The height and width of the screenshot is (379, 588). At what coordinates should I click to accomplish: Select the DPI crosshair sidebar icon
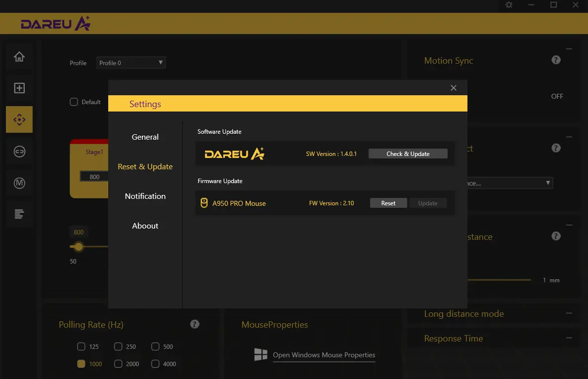tap(19, 119)
